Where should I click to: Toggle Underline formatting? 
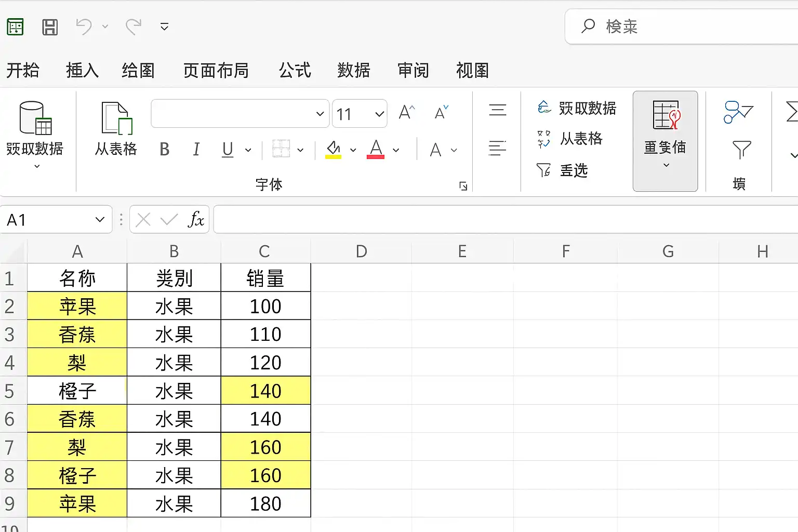tap(228, 150)
